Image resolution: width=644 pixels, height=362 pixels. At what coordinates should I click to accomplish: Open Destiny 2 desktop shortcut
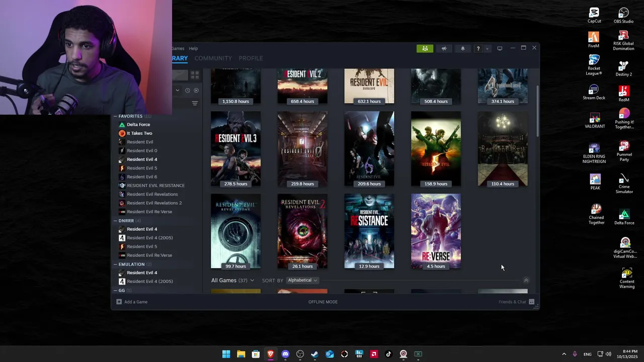624,68
